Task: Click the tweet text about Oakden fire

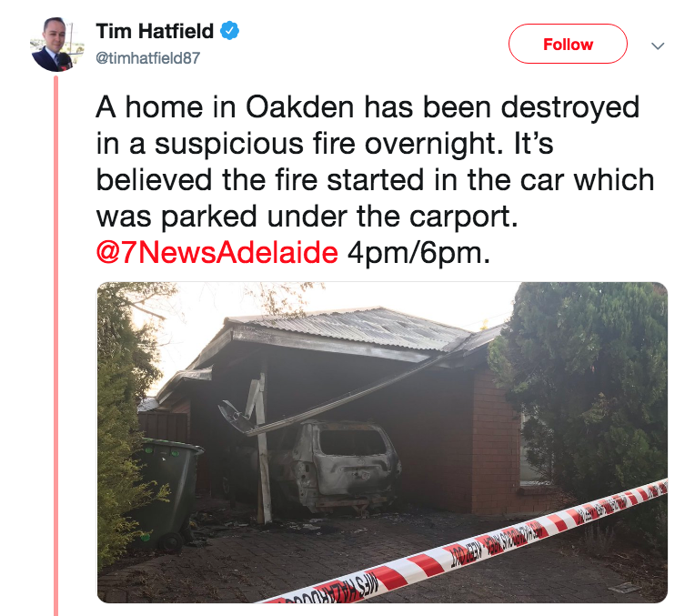Action: pos(375,179)
